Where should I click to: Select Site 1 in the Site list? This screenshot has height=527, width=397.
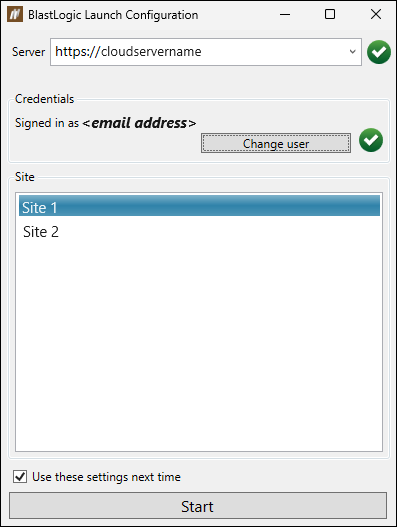[199, 206]
